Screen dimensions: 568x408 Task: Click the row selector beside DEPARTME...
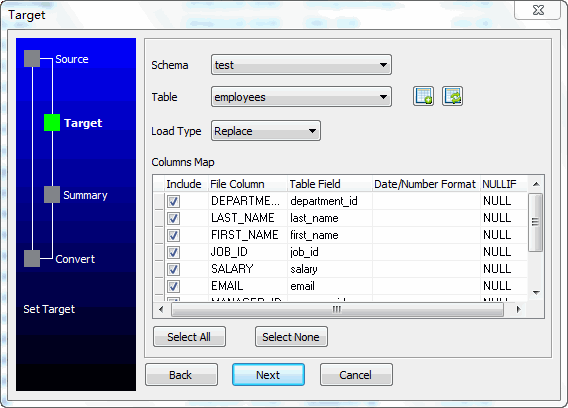coord(159,201)
